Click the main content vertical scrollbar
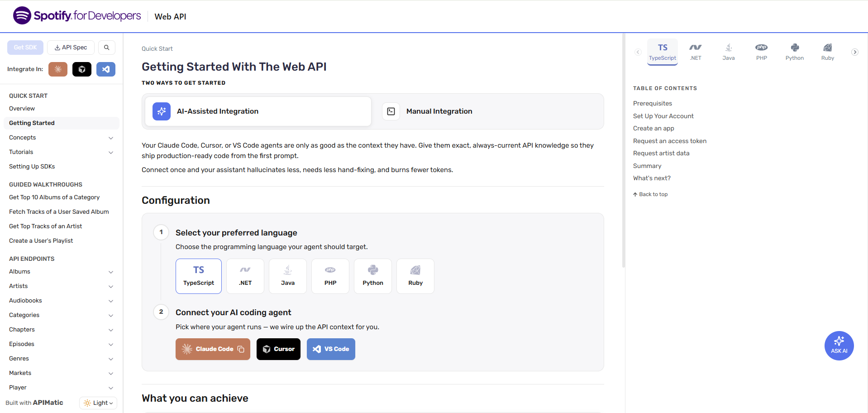The width and height of the screenshot is (868, 413). tap(624, 150)
